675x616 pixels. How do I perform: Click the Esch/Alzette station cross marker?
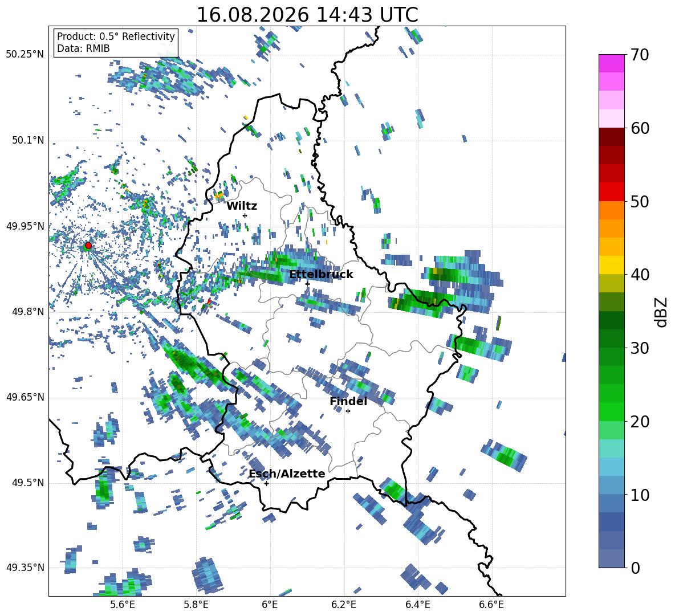click(x=266, y=483)
